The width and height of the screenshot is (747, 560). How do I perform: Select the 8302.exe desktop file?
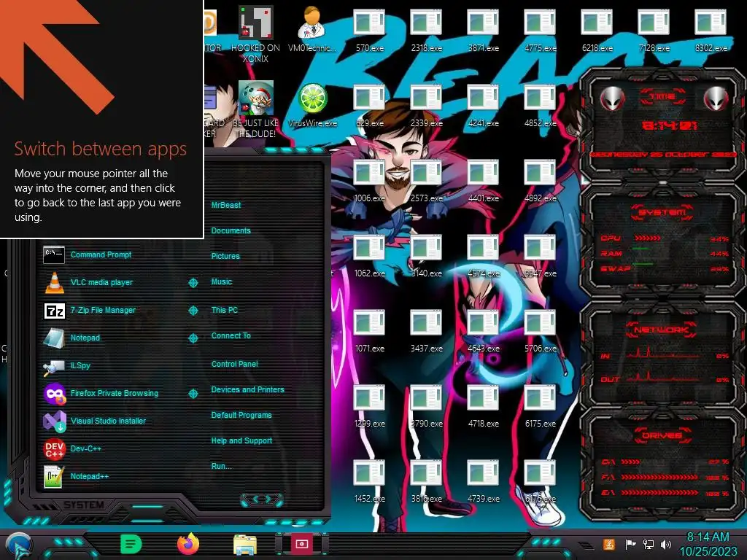(x=711, y=29)
